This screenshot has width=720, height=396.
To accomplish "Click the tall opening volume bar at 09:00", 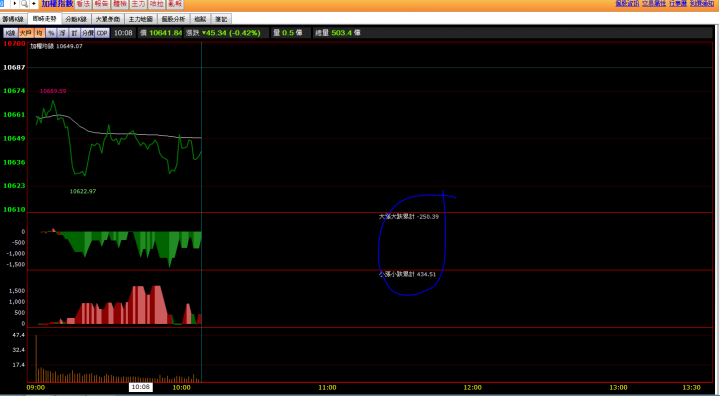I will point(36,359).
